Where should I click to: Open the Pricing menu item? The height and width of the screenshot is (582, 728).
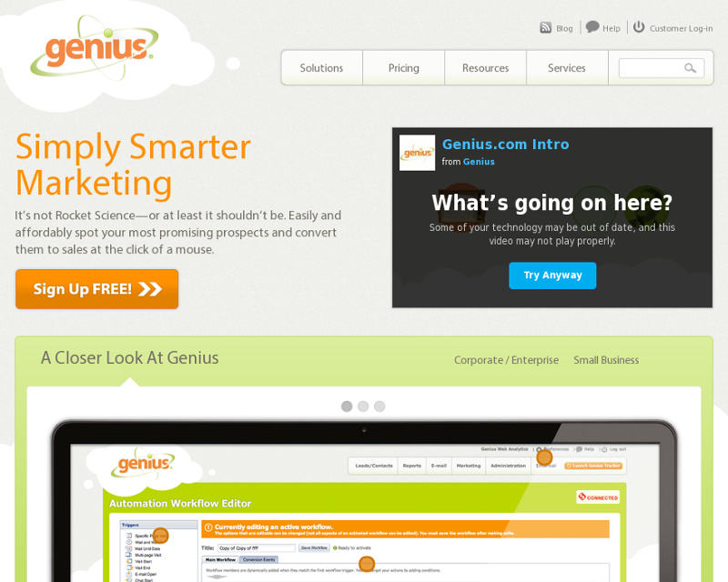pos(403,68)
